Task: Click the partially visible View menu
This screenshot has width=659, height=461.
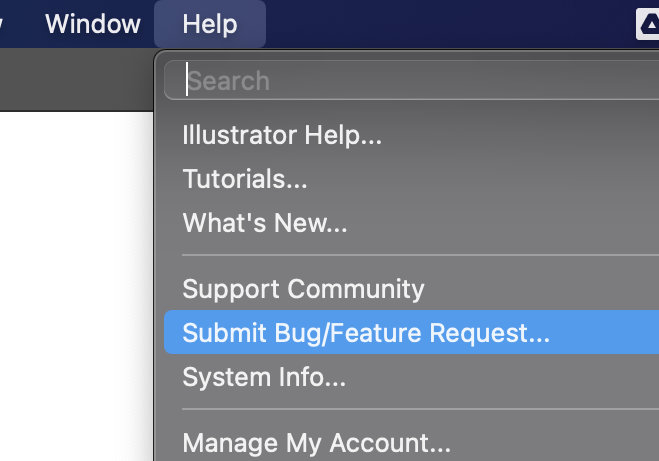Action: coord(3,24)
